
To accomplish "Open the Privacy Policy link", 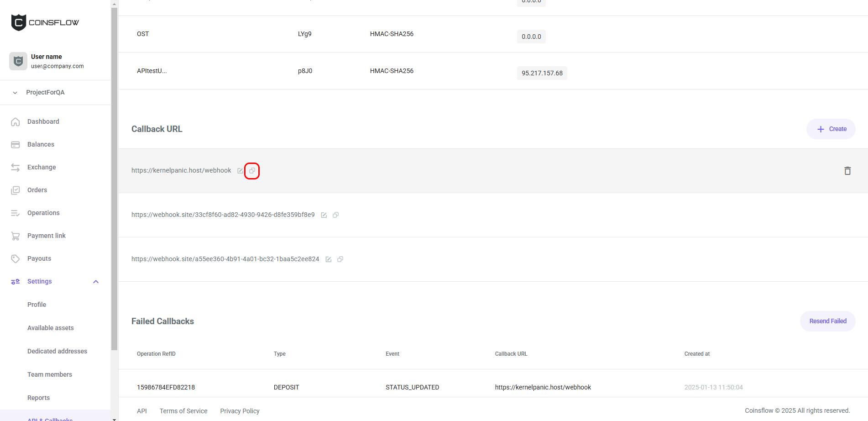I will [240, 411].
